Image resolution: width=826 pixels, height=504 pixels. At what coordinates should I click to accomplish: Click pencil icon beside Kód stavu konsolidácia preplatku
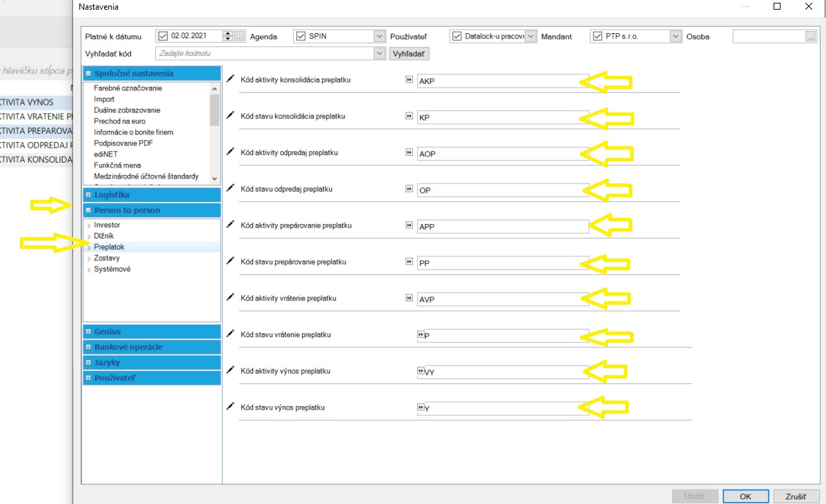[230, 115]
